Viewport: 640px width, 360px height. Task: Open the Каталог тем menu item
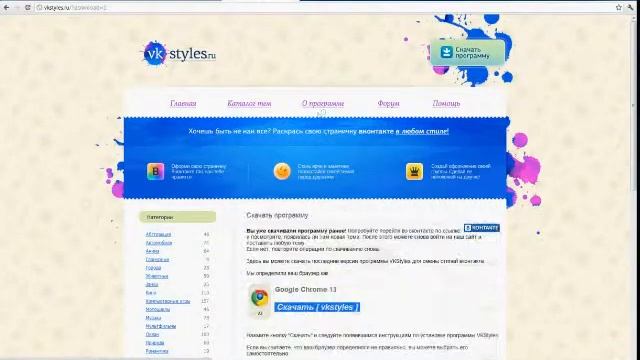point(249,104)
